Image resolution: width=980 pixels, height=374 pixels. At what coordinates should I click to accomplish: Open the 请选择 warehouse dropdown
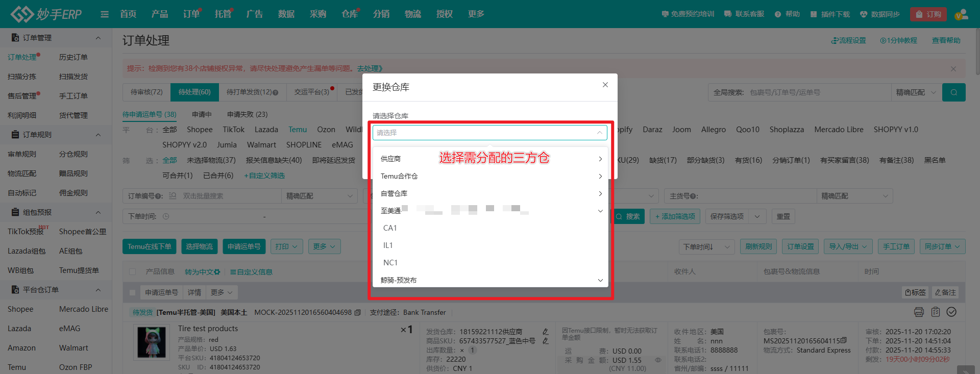489,133
